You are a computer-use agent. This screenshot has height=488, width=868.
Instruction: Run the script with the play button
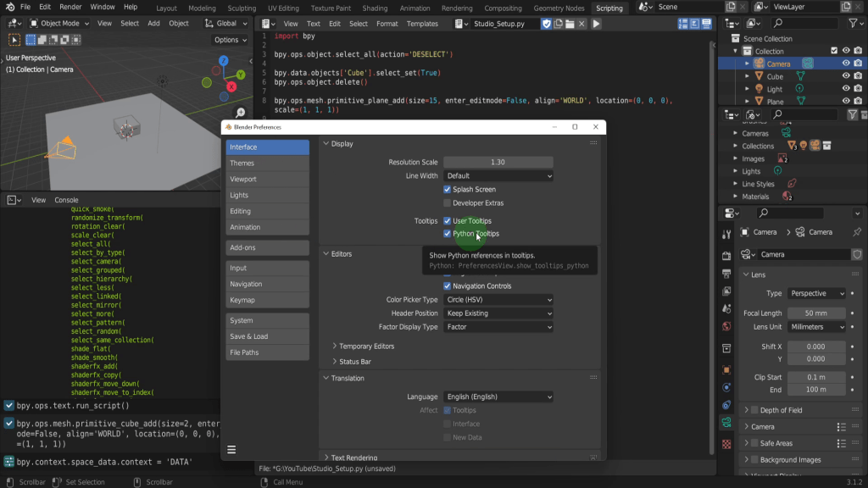coord(596,24)
